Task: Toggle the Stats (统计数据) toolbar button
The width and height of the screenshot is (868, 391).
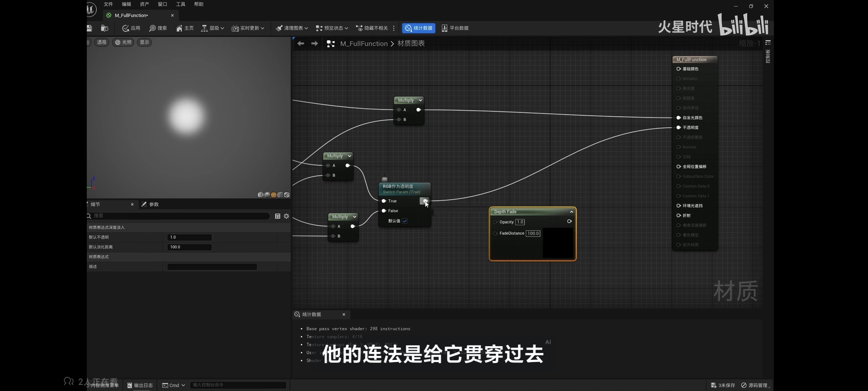Action: coord(418,28)
